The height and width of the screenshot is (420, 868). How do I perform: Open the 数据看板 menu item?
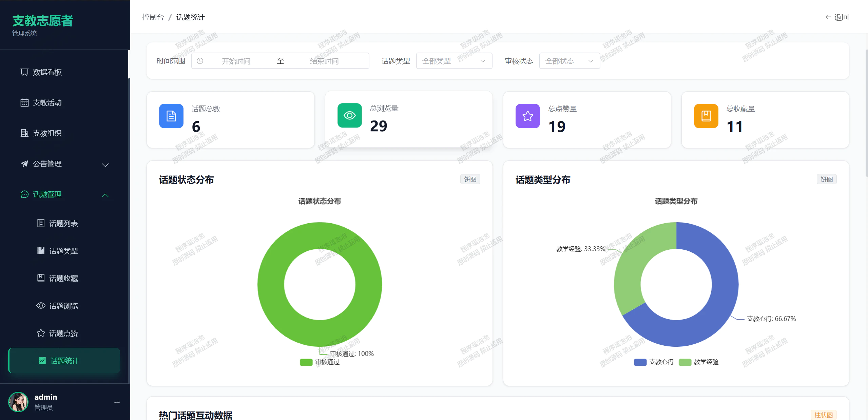64,72
